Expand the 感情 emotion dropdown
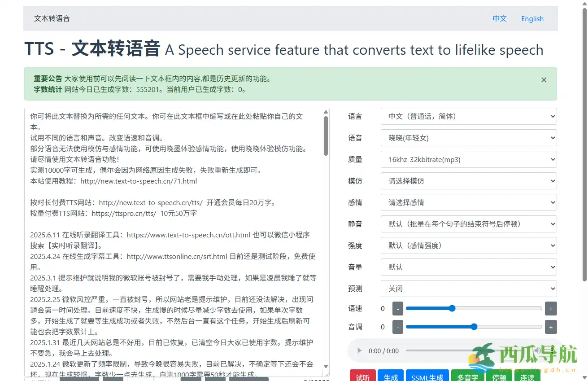 468,202
